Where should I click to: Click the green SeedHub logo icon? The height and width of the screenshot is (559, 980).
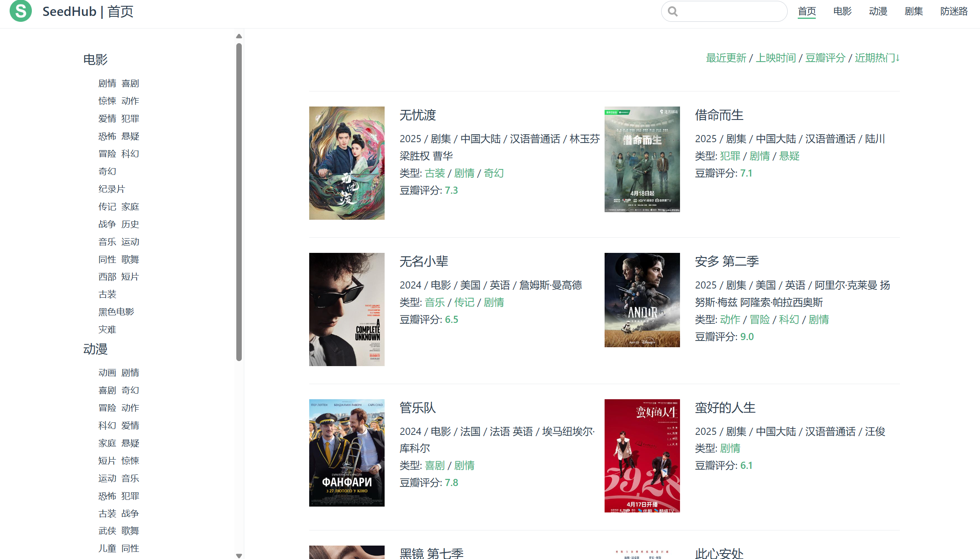(21, 11)
